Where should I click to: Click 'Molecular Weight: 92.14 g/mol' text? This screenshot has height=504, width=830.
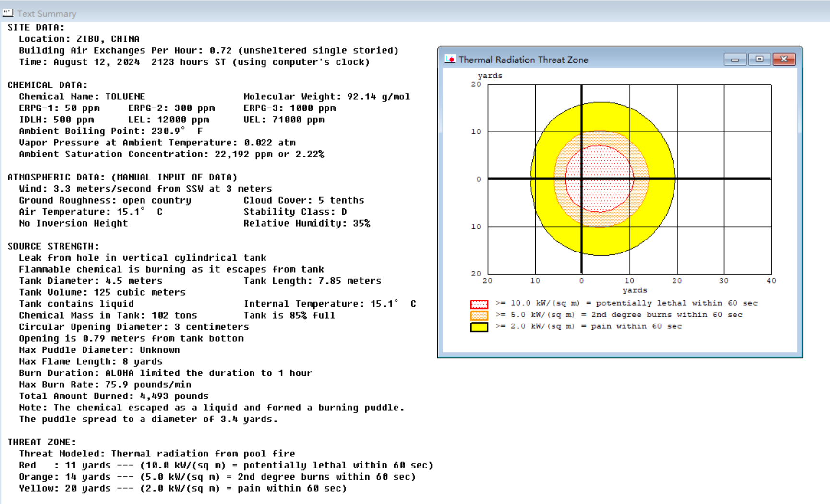326,96
